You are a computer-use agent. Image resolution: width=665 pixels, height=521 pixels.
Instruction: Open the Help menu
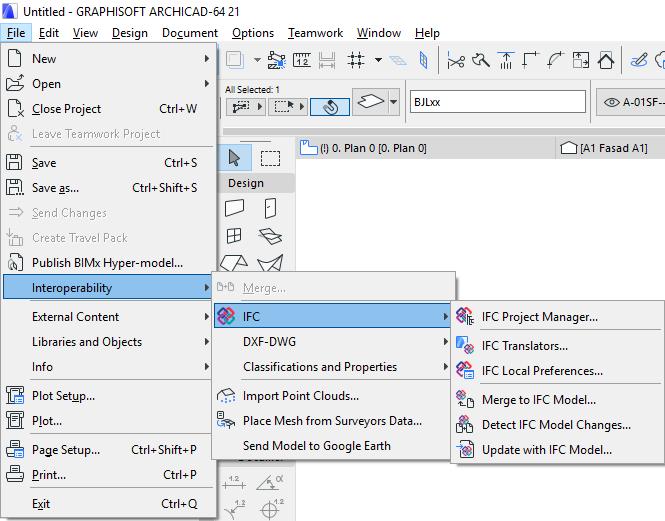(x=427, y=33)
